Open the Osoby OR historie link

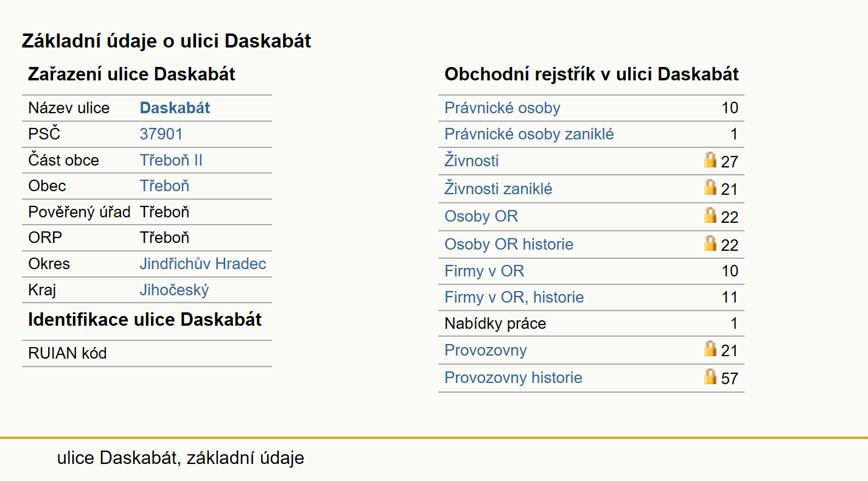(x=509, y=244)
